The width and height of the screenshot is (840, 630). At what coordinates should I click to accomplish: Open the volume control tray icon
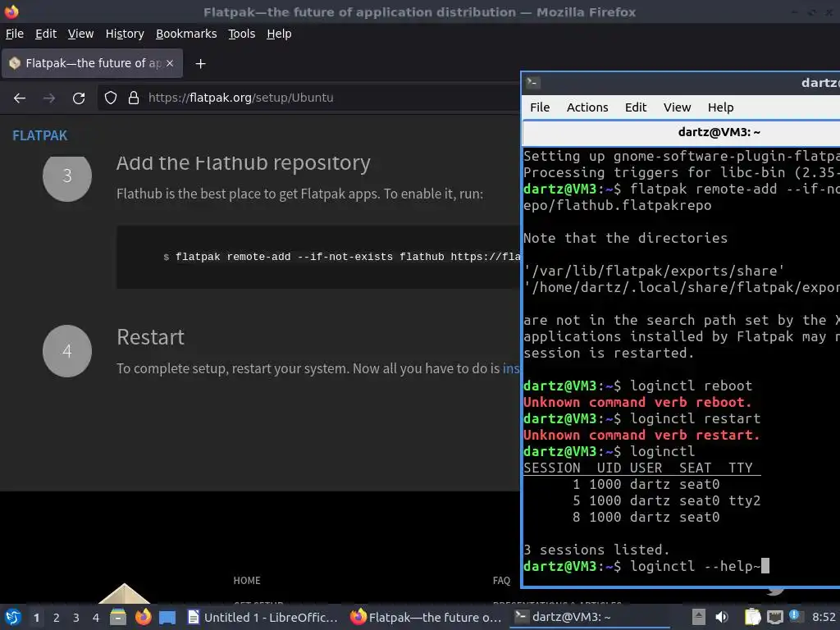click(722, 617)
